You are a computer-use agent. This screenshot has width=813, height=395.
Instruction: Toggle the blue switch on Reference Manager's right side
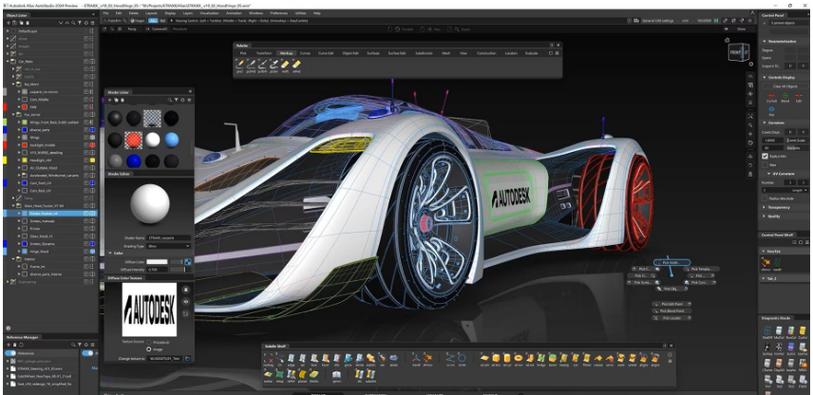[88, 353]
